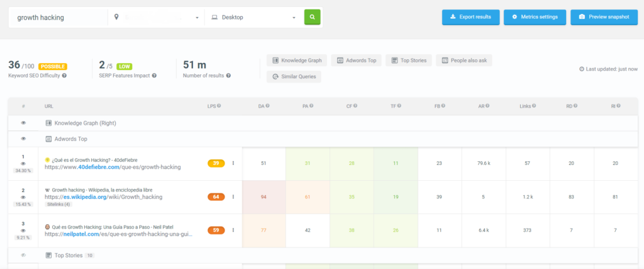644x269 pixels.
Task: Click the green search magnifier button
Action: [312, 17]
